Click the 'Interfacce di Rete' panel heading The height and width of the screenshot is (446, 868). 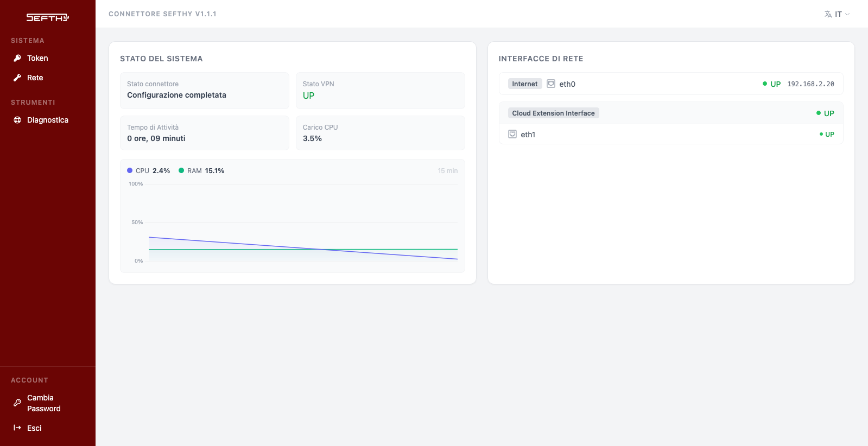[541, 59]
